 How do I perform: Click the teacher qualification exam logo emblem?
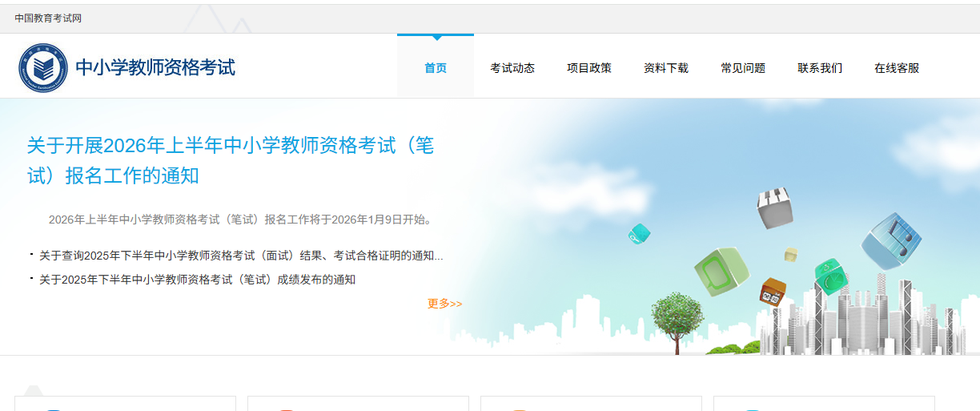tap(43, 68)
